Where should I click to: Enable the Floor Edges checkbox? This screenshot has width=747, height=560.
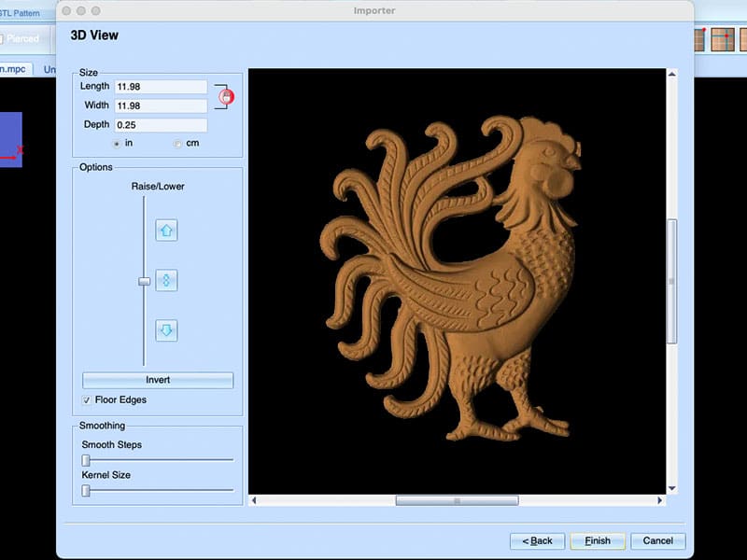click(x=88, y=399)
